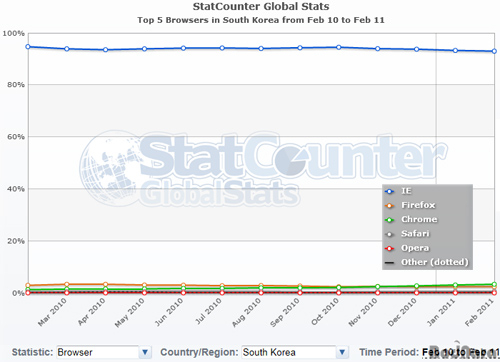Select the IE data point for Jan 2011
The height and width of the screenshot is (362, 500).
[455, 51]
